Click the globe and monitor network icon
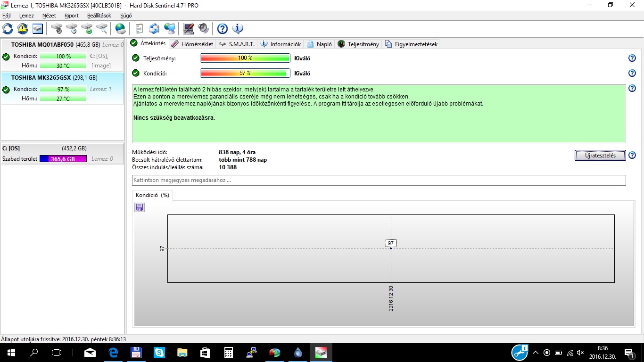644x362 pixels. [170, 29]
